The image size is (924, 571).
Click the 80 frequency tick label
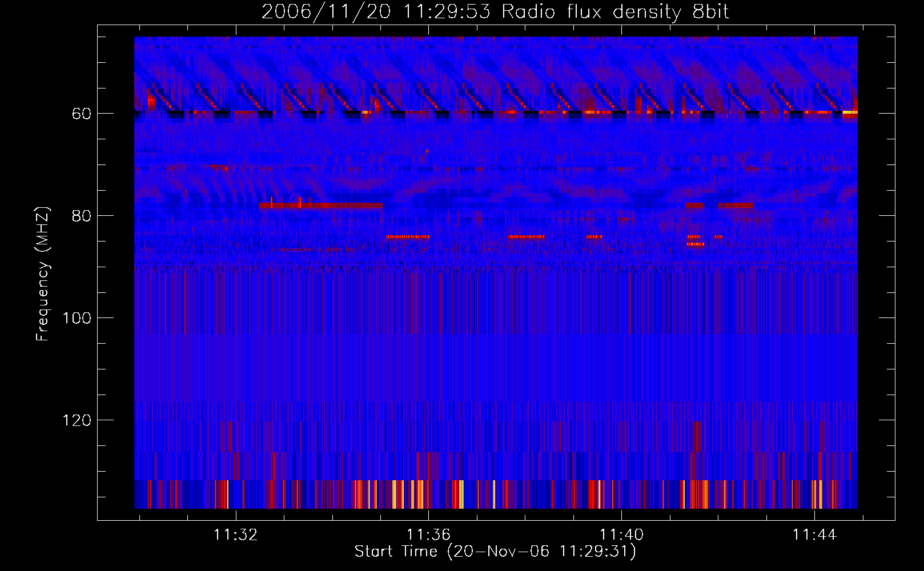[82, 216]
